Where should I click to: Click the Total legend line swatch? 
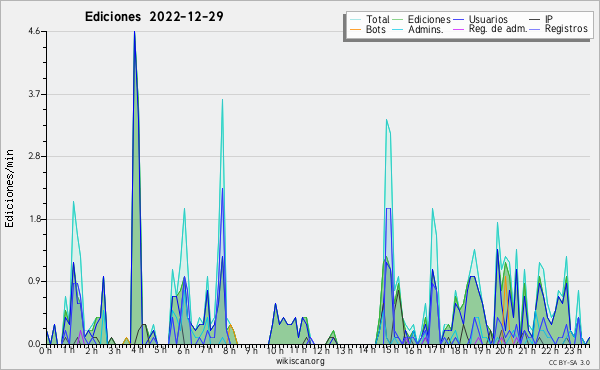pos(355,20)
